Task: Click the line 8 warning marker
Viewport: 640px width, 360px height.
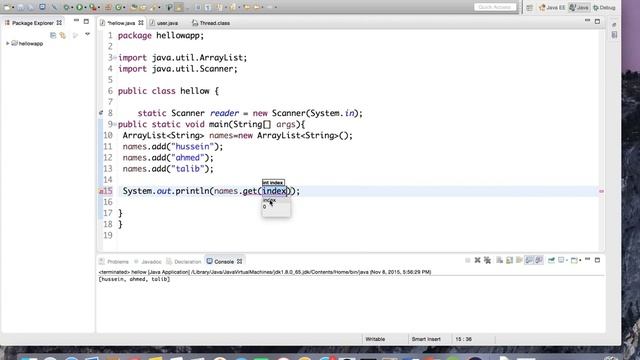Action: 101,113
